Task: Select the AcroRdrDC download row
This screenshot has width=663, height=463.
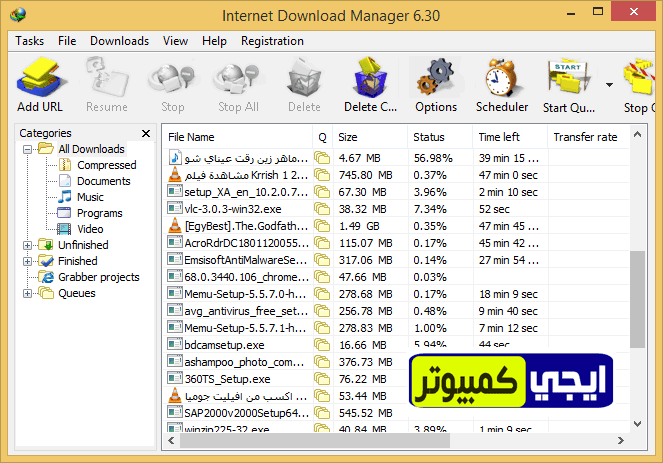Action: (396, 243)
